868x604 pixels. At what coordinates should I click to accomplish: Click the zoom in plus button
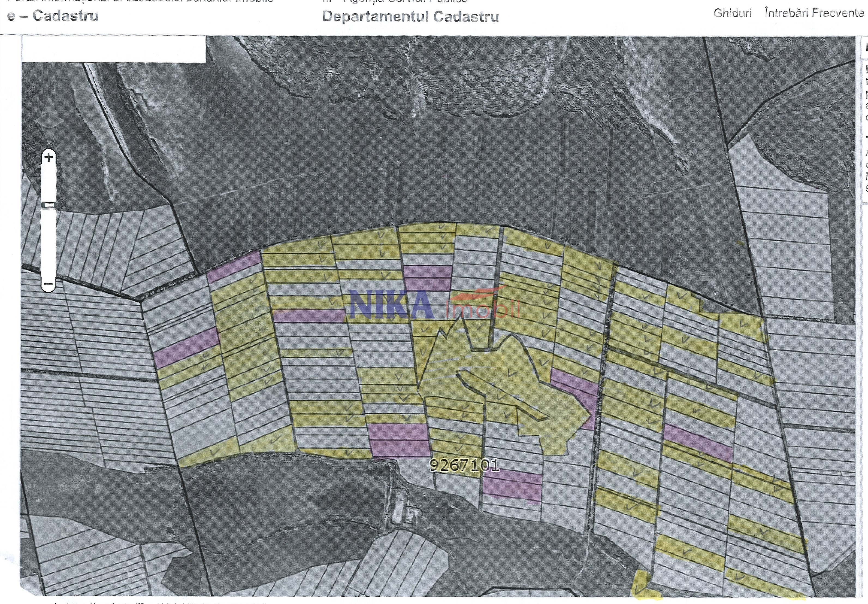(x=49, y=157)
